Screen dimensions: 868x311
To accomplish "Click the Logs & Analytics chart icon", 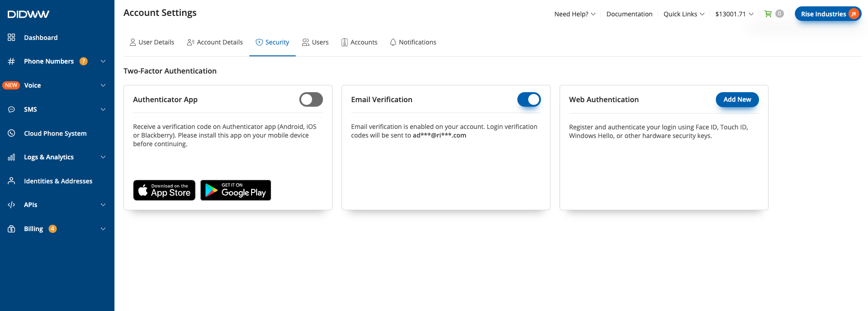I will tap(11, 157).
